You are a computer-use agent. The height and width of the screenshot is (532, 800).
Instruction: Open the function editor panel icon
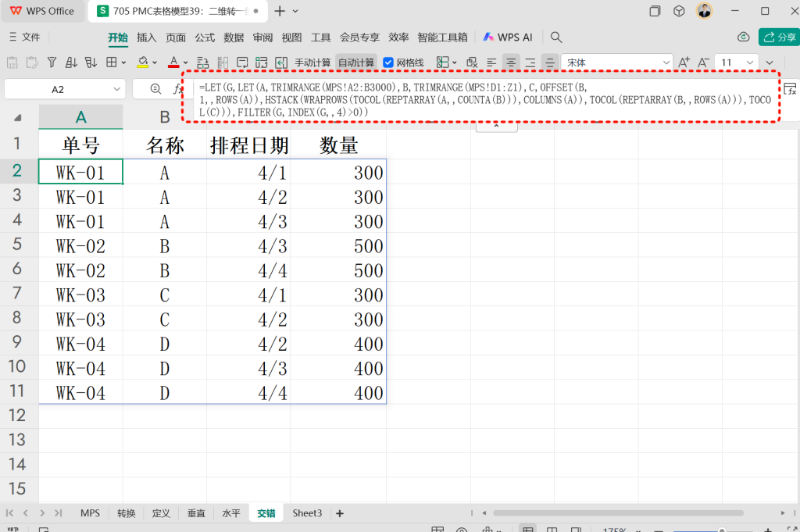[791, 89]
